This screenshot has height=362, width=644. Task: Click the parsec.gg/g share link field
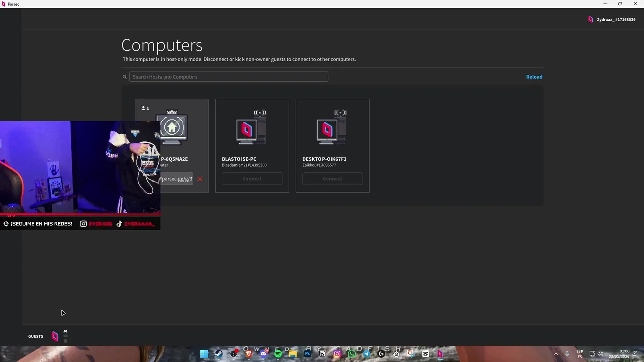(x=177, y=179)
